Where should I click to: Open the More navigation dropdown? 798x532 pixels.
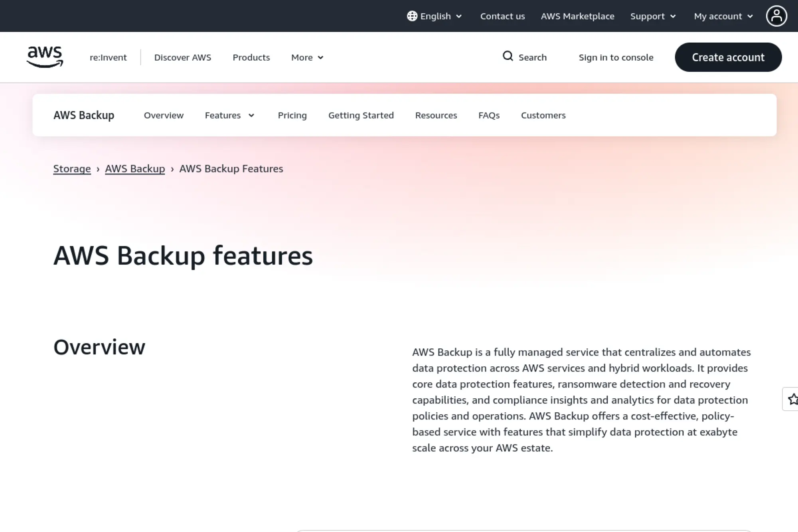[307, 57]
